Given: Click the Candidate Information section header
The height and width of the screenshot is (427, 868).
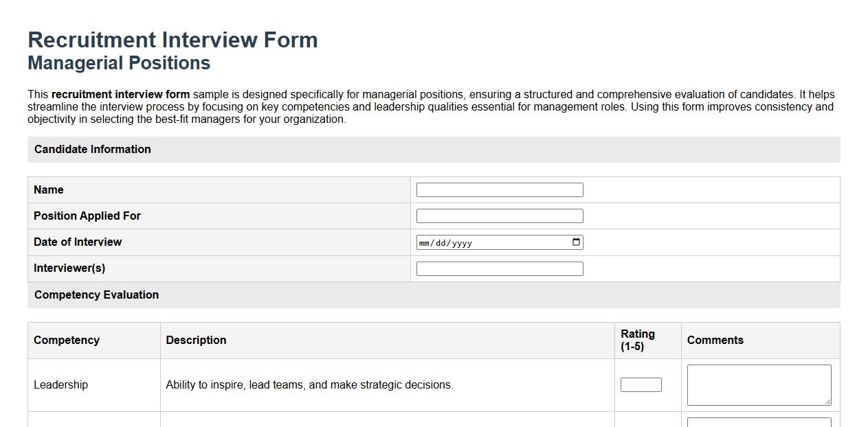Looking at the screenshot, I should click(x=93, y=149).
